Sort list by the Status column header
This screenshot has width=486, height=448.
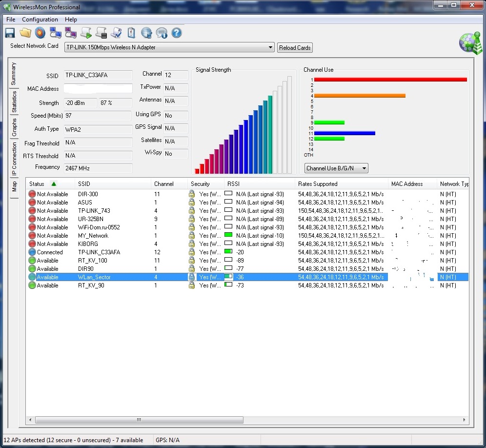point(37,184)
